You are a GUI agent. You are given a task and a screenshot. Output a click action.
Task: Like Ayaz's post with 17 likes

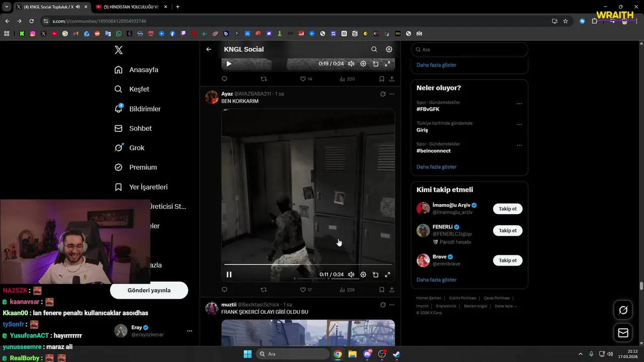click(x=306, y=290)
